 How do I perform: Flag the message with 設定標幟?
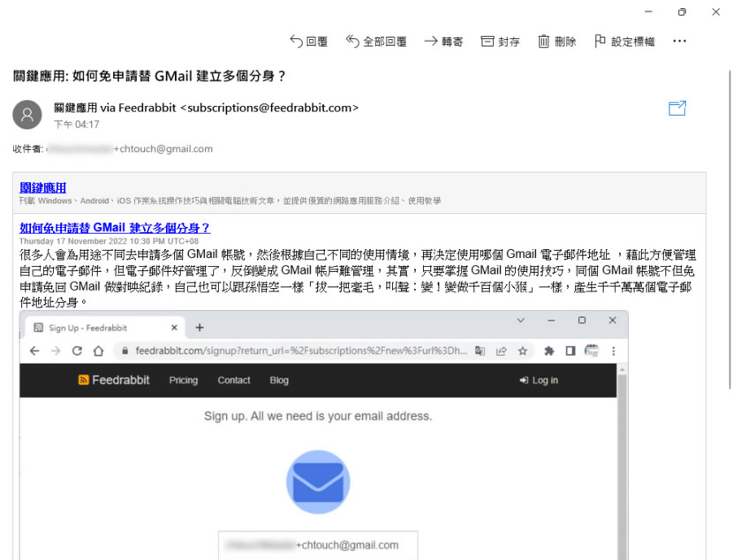(x=624, y=42)
